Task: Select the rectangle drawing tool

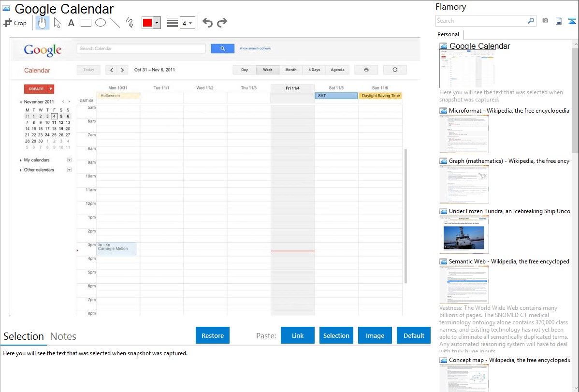Action: tap(86, 23)
